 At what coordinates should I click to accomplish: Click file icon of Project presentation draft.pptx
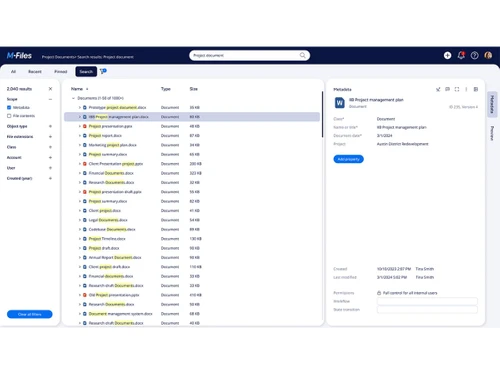tap(85, 192)
